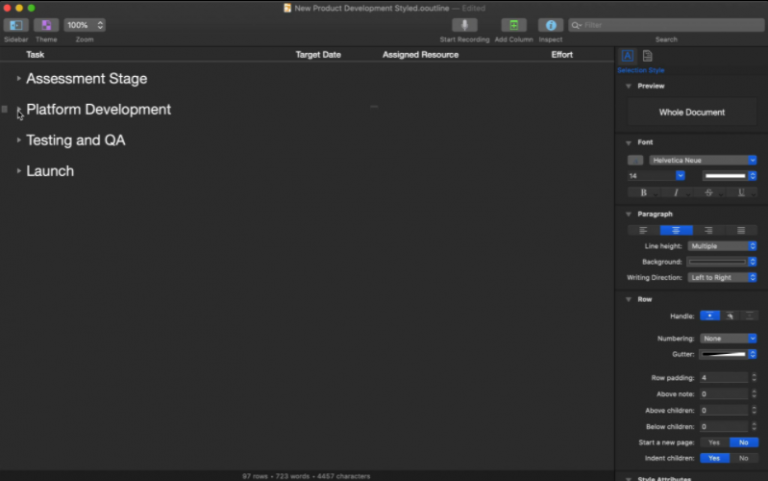Choose No for Indent children

(x=744, y=458)
